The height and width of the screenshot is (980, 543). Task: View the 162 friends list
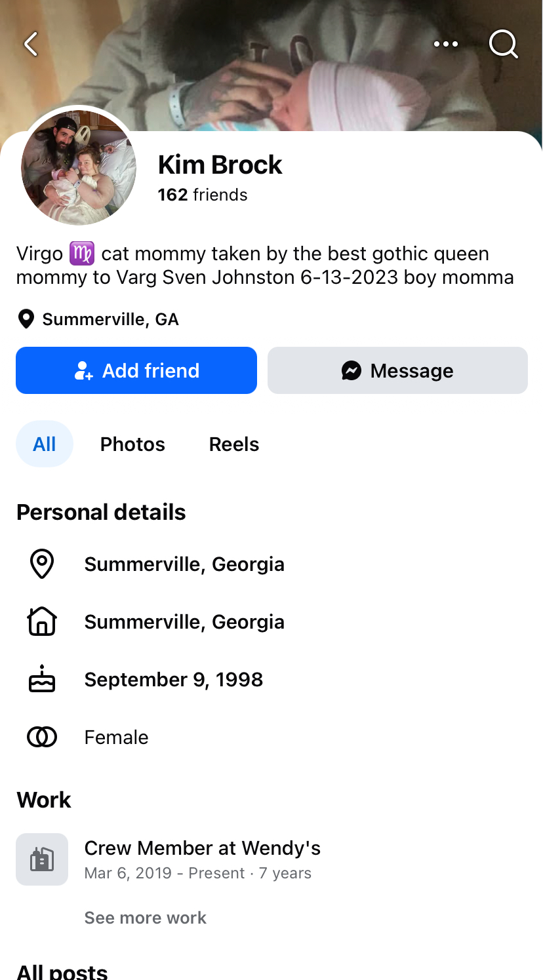(x=203, y=195)
